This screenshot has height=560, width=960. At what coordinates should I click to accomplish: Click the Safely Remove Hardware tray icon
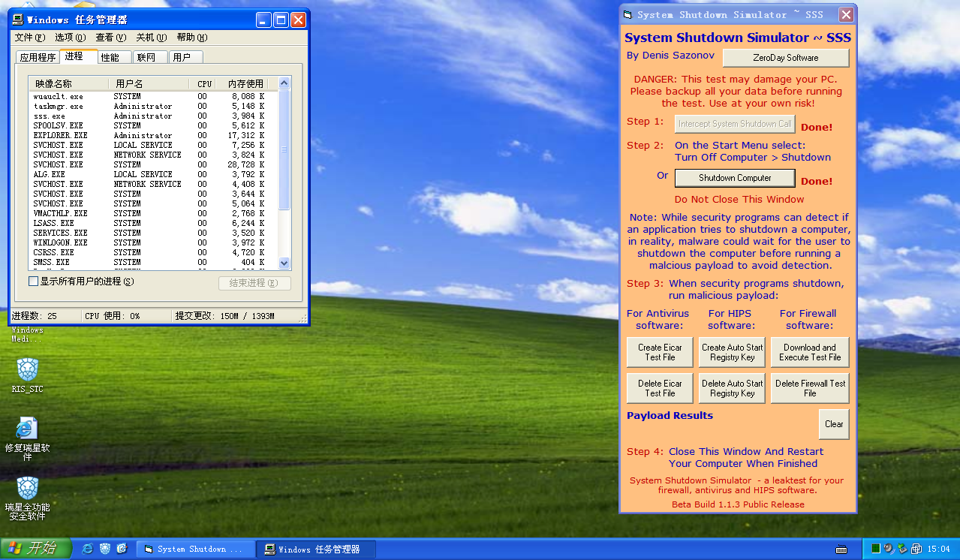(x=902, y=549)
